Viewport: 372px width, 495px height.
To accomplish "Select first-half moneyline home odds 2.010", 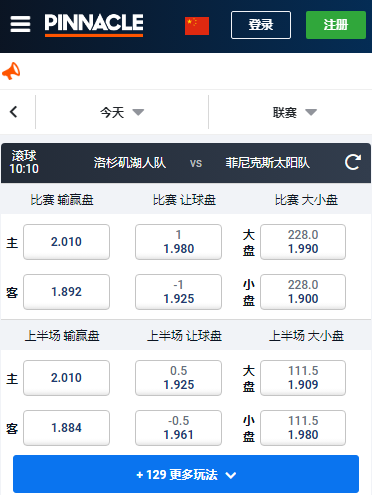I will coord(66,378).
